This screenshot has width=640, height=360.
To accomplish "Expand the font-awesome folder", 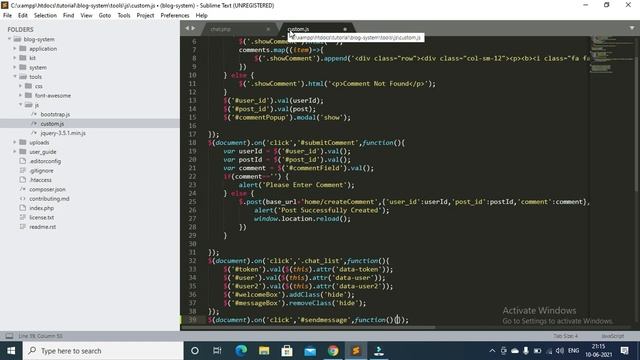I will click(x=21, y=96).
